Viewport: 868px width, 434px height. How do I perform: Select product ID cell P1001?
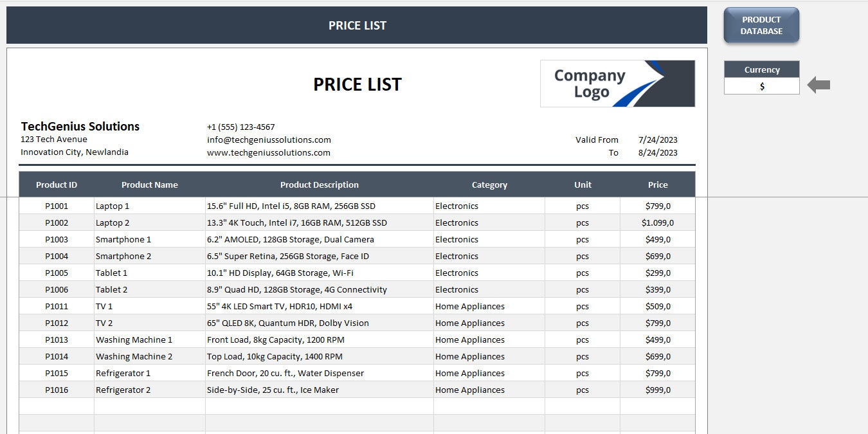point(57,206)
